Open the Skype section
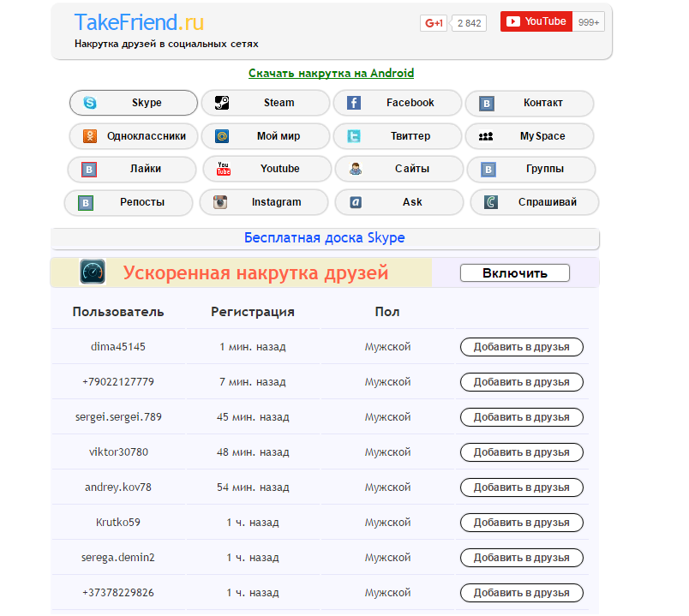689x616 pixels. [x=134, y=103]
